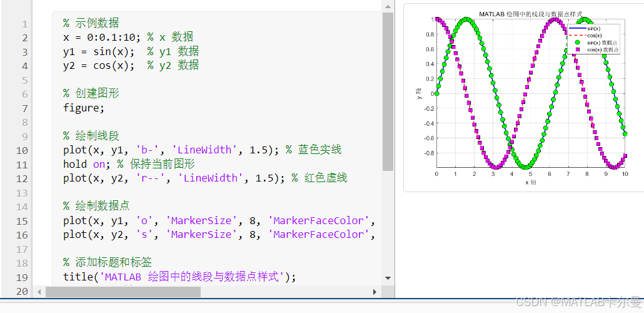
Task: Click the vertical scrollbar thumb in code editor
Action: (x=388, y=91)
